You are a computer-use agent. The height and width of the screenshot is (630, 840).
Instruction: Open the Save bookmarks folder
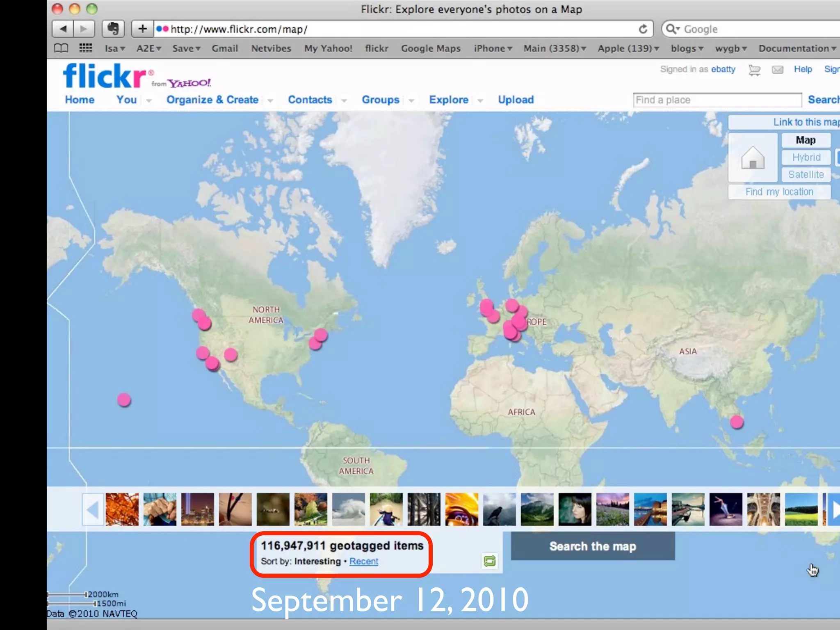(186, 48)
